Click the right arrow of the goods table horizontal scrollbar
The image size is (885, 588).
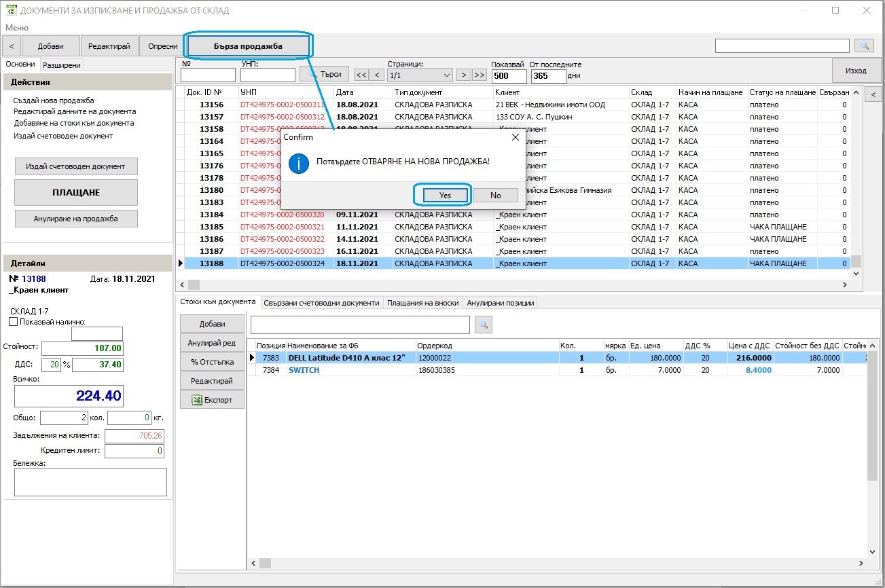click(x=863, y=564)
